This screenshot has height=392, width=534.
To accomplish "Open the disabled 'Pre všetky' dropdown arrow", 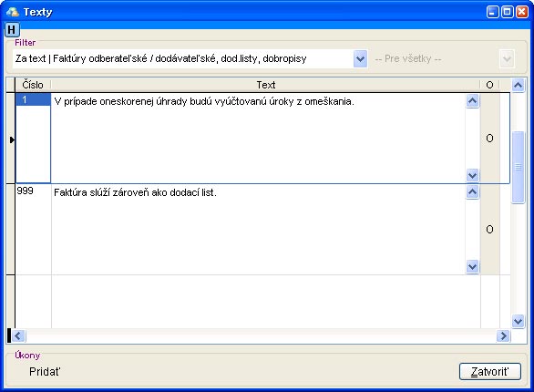I will [x=507, y=59].
